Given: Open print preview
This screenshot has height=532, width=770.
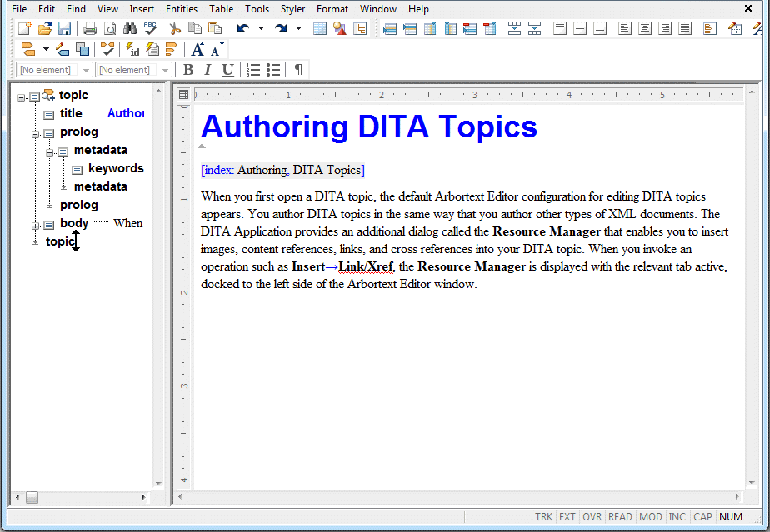Looking at the screenshot, I should pos(110,28).
